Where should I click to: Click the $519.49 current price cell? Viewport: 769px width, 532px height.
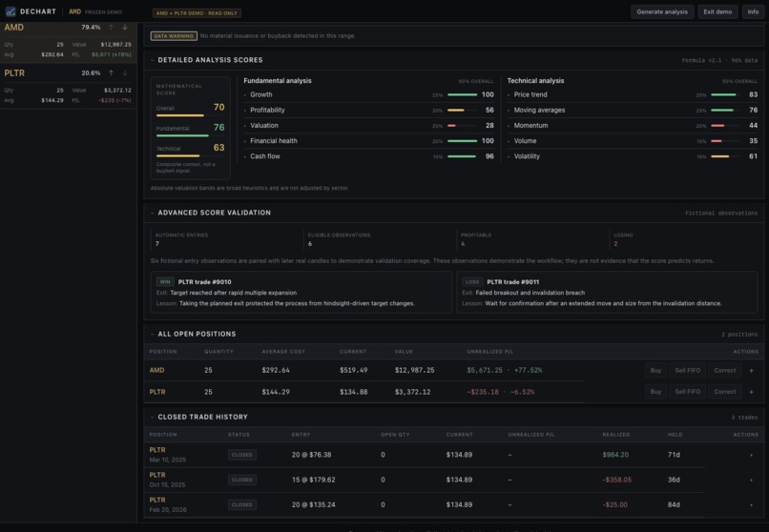(354, 370)
